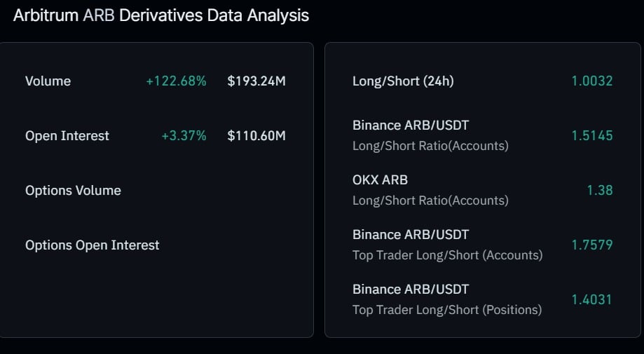Click the $193.24M volume figure
Image resolution: width=644 pixels, height=354 pixels.
click(x=256, y=81)
